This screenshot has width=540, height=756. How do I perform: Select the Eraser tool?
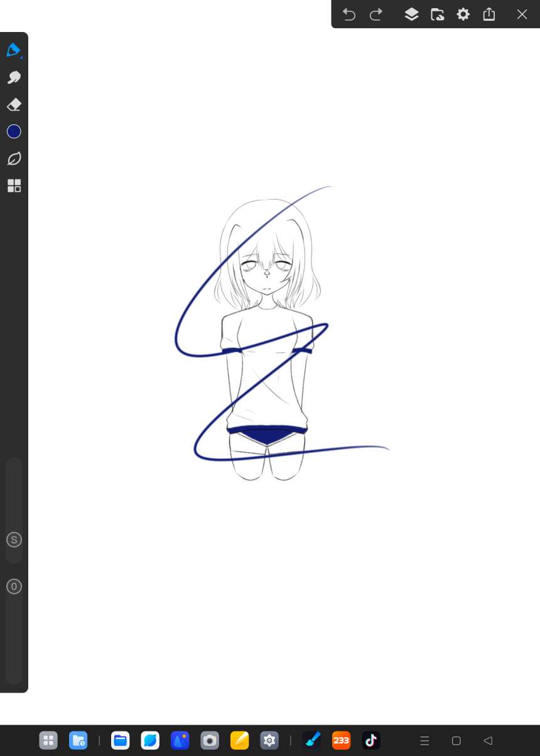click(x=14, y=105)
